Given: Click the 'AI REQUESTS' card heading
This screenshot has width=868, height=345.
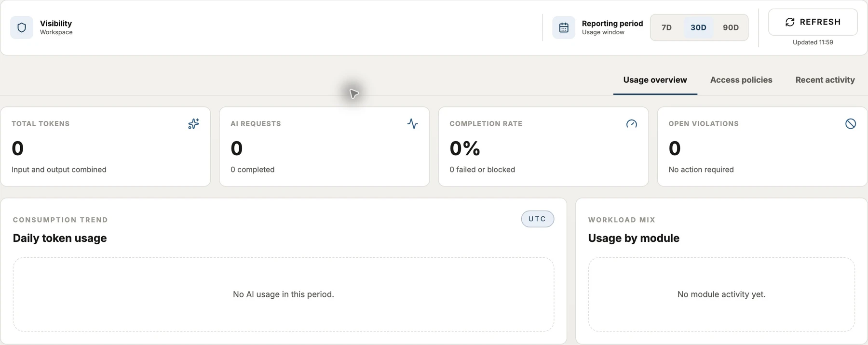Looking at the screenshot, I should click(x=256, y=124).
